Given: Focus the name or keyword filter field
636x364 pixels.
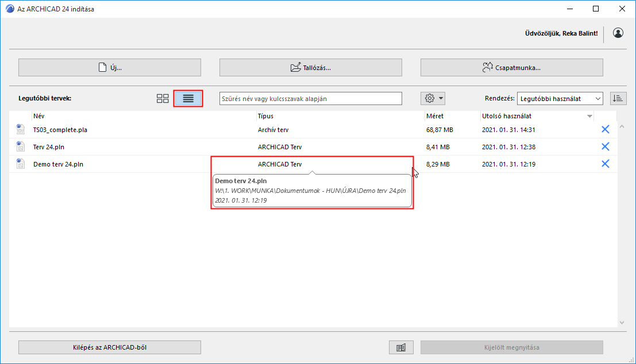Looking at the screenshot, I should [x=311, y=99].
